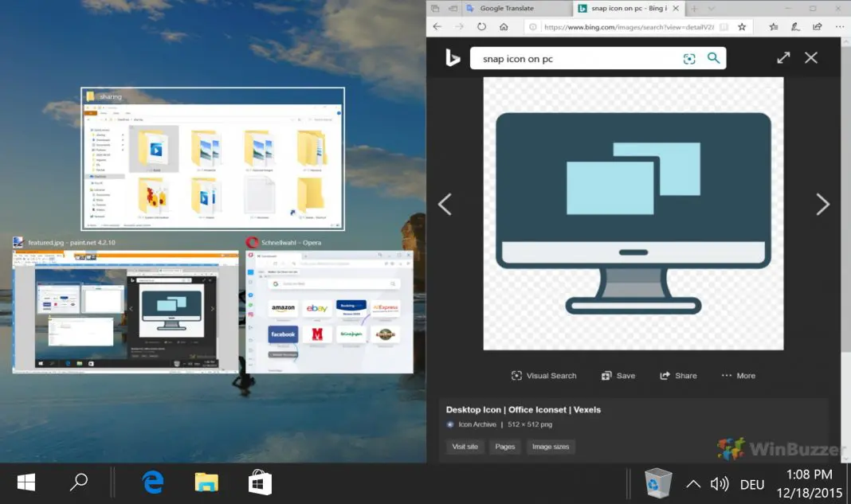Open the Windows Store taskbar icon
The image size is (851, 504).
pyautogui.click(x=260, y=483)
